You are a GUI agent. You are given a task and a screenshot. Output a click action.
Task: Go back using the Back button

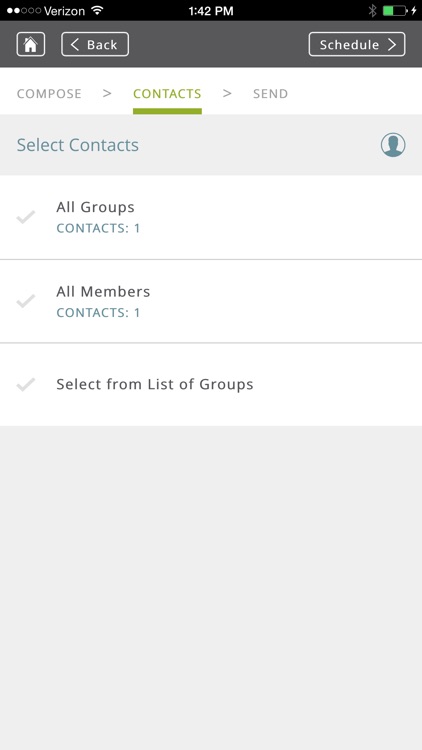95,44
